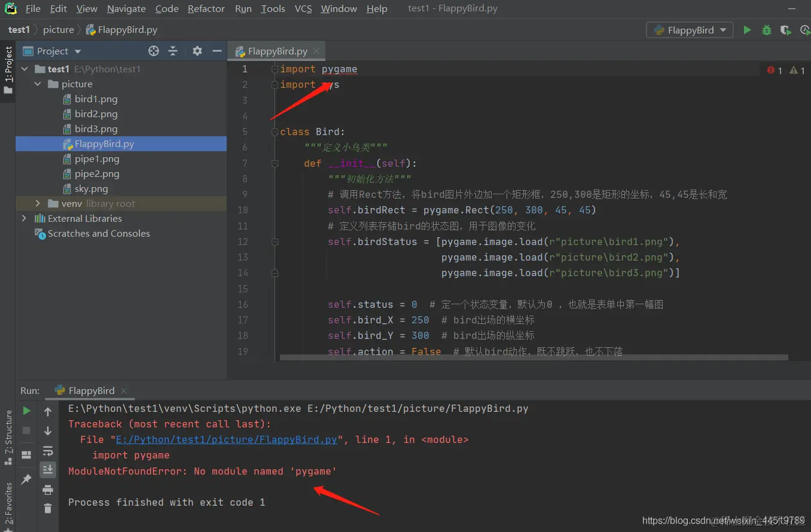The height and width of the screenshot is (532, 811).
Task: Toggle scroll to end icon in Run panel
Action: 48,470
